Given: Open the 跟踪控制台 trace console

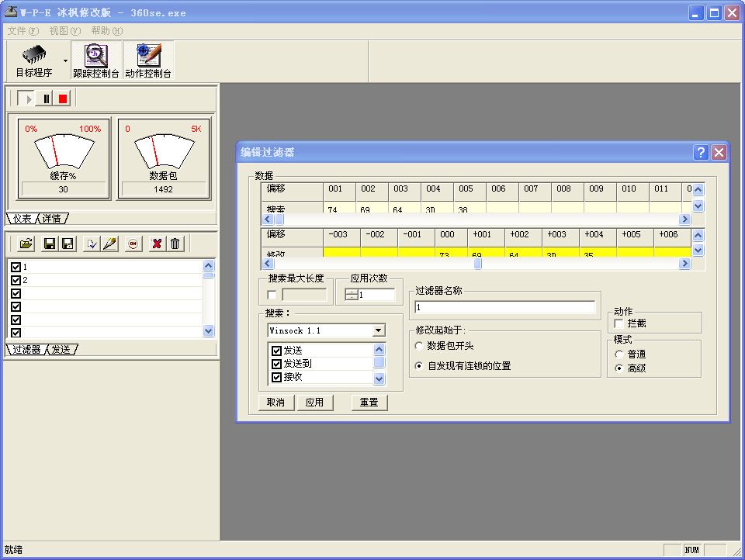Looking at the screenshot, I should [96, 60].
